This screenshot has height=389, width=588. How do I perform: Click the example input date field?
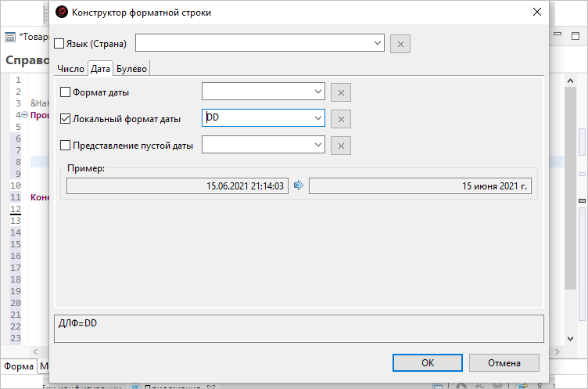(x=177, y=185)
